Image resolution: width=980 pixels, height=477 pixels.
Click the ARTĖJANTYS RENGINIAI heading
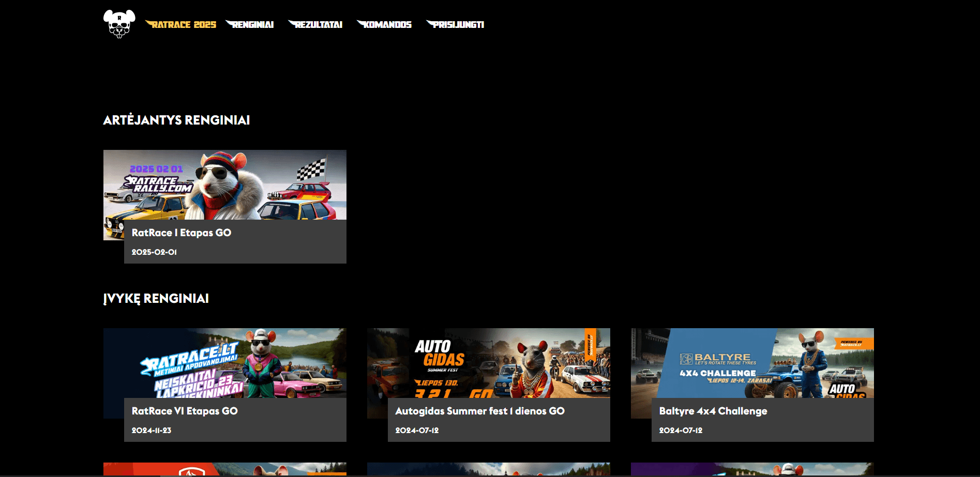tap(177, 120)
